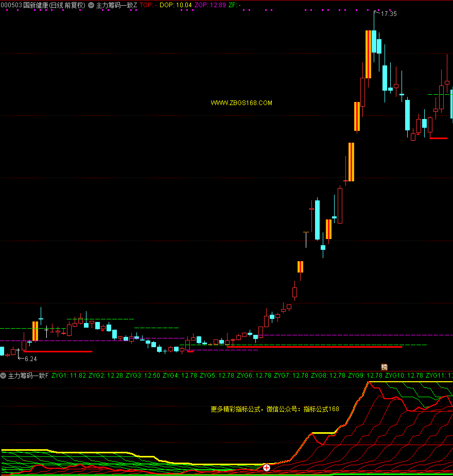Click the green ZF value label
Viewport: 453px width, 476px height.
click(234, 5)
